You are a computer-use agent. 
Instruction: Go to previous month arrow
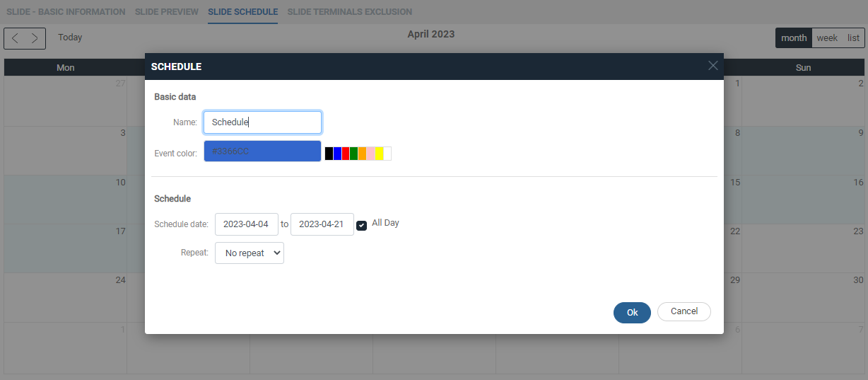tap(15, 38)
